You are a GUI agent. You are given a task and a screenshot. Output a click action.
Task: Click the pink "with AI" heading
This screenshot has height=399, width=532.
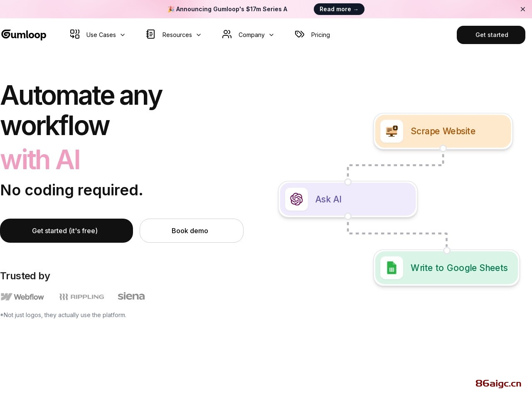pyautogui.click(x=40, y=160)
